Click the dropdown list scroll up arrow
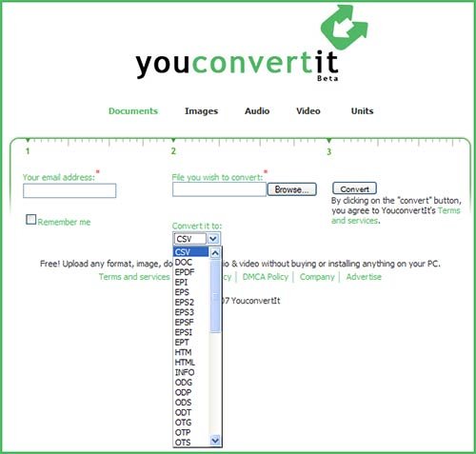The height and width of the screenshot is (454, 476). pos(215,253)
